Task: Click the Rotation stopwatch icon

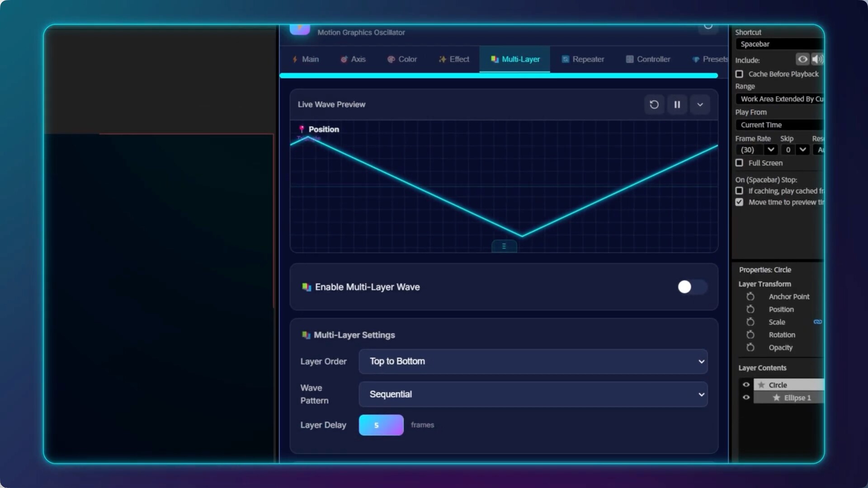Action: tap(750, 335)
